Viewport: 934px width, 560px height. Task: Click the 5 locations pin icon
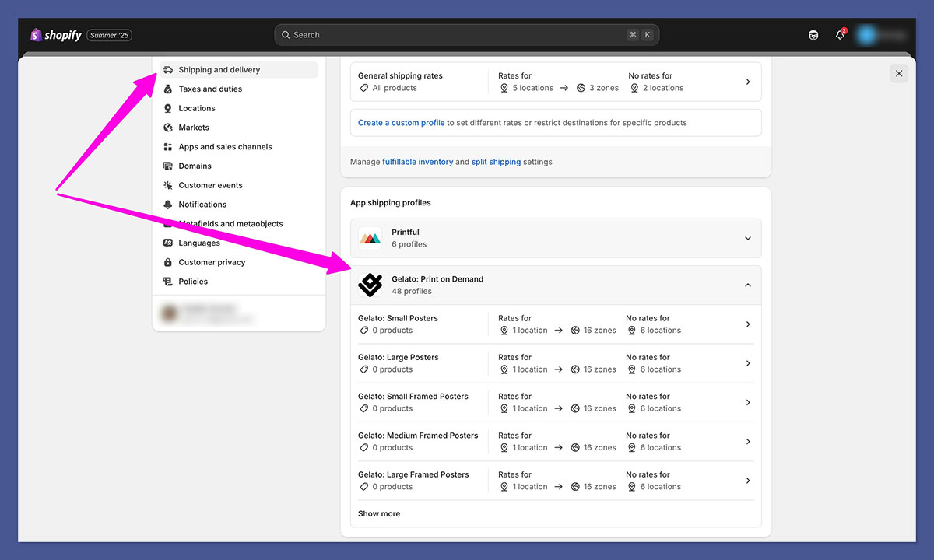coord(504,89)
